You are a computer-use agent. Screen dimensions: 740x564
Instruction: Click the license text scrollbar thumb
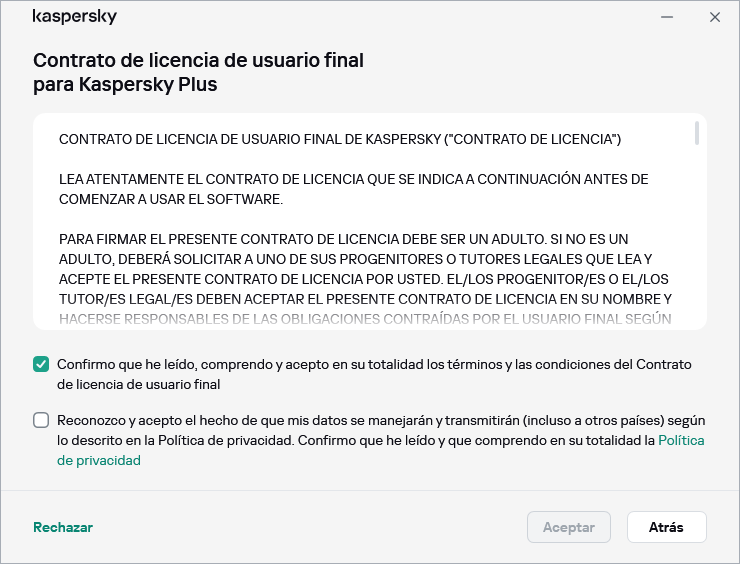point(696,135)
